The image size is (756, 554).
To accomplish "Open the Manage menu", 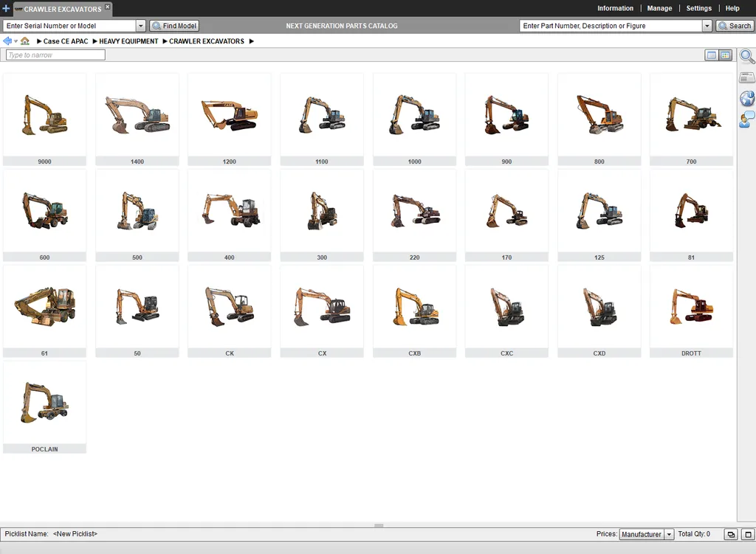I will coord(659,8).
